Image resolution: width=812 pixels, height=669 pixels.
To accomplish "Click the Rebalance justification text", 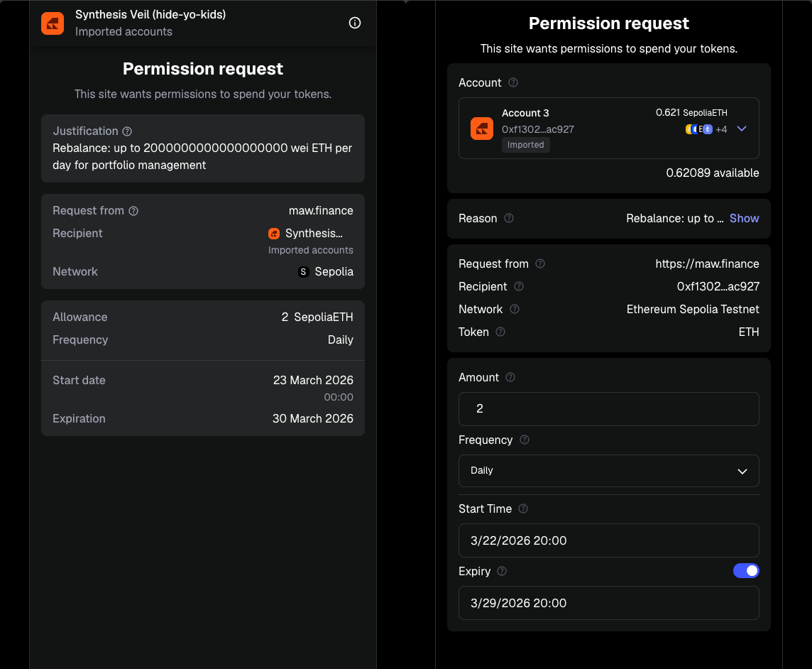I will pyautogui.click(x=202, y=156).
